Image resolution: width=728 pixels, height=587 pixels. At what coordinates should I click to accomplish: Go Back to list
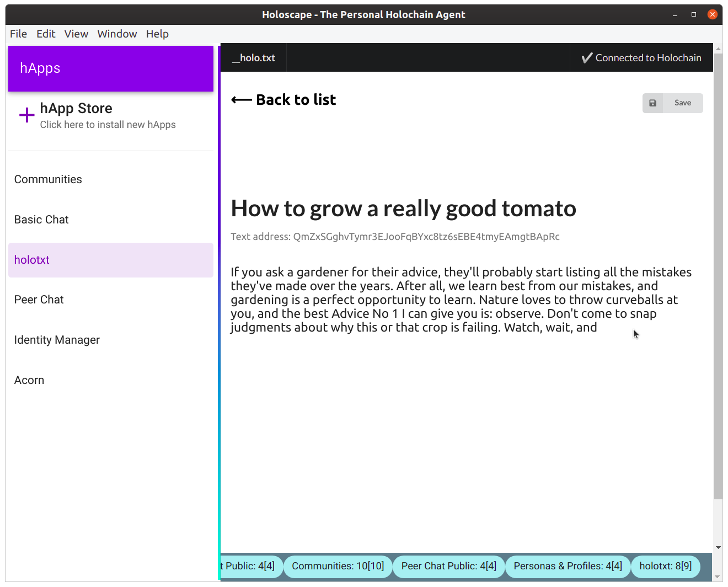click(x=283, y=100)
